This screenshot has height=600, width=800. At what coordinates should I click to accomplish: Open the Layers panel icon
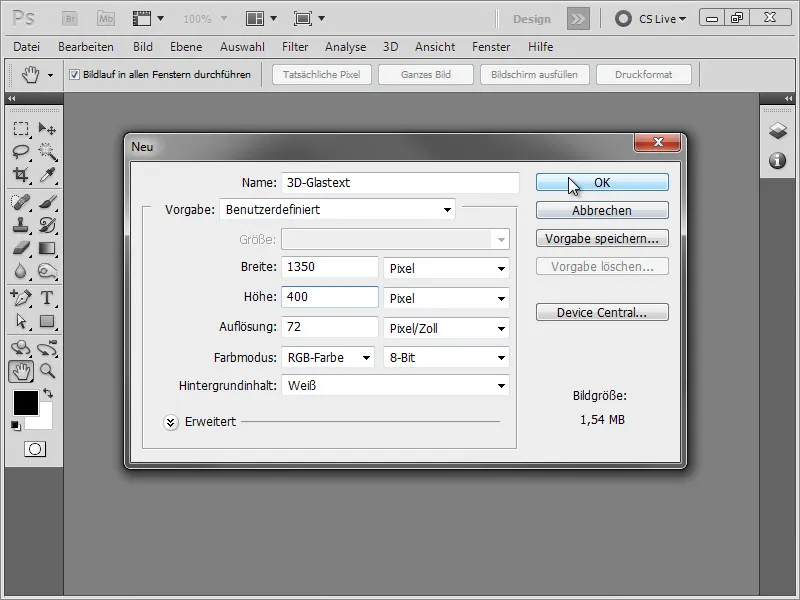tap(778, 131)
